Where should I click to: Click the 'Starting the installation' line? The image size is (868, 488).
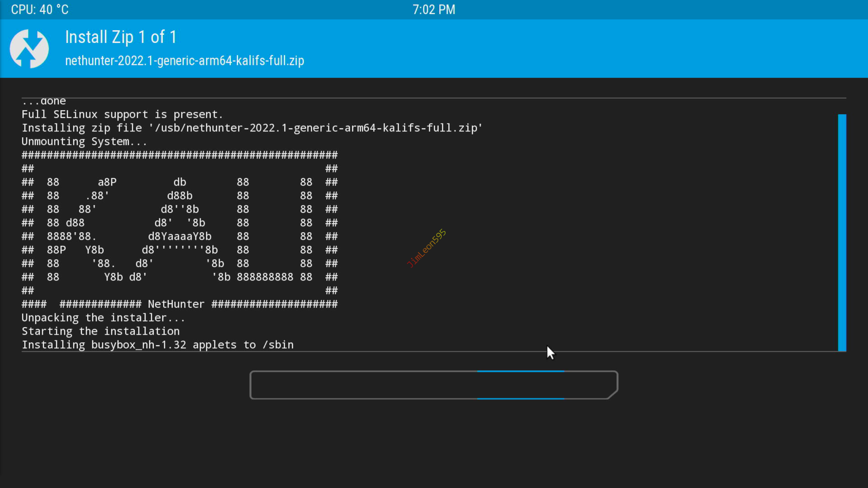point(101,331)
